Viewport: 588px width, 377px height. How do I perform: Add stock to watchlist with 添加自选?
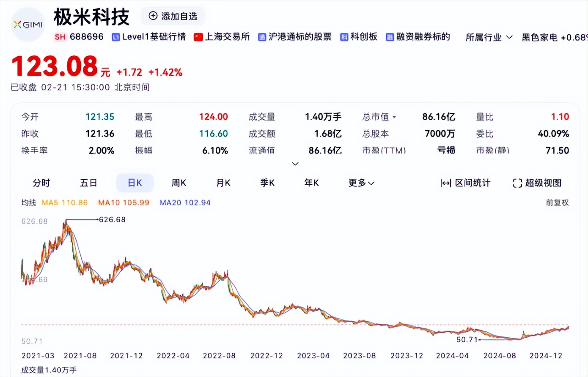pos(173,16)
